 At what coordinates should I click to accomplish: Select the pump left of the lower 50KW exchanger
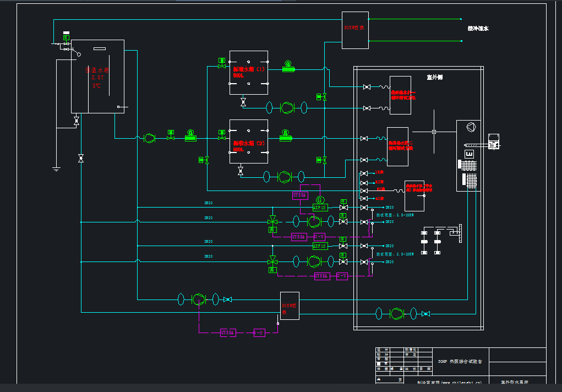coord(198,299)
